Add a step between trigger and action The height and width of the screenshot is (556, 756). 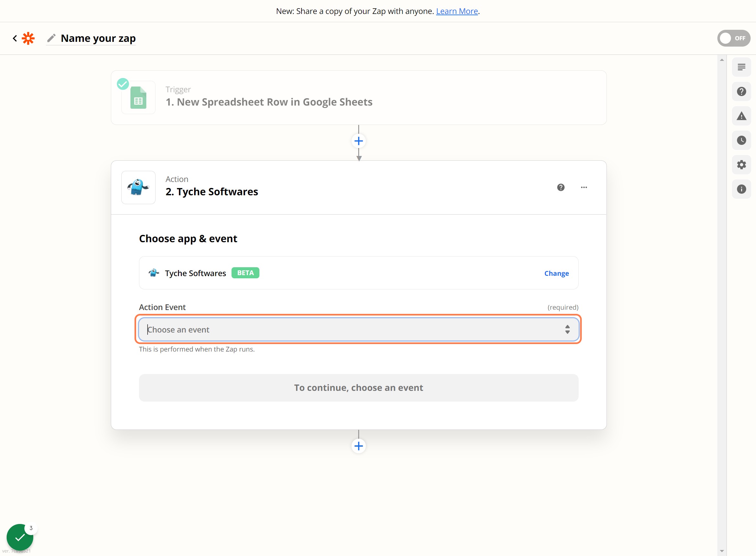[359, 141]
